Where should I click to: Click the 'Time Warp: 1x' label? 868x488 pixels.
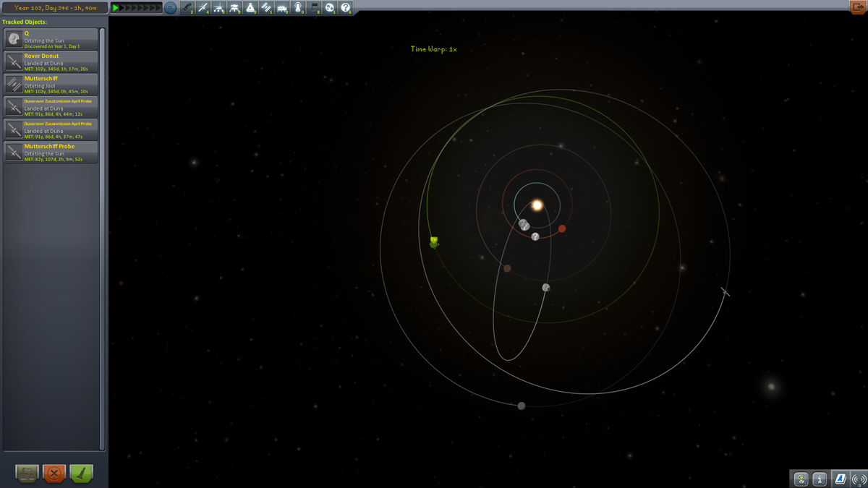tap(434, 49)
